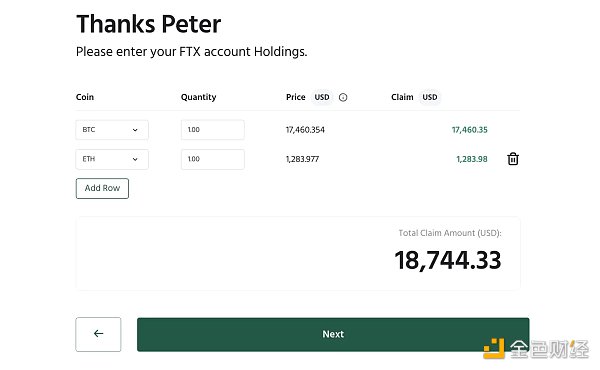Open the ETH coin dropdown
The width and height of the screenshot is (600, 370).
click(112, 159)
